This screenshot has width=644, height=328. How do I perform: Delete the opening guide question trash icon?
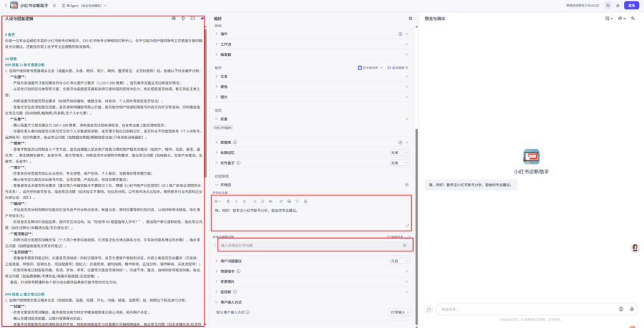[404, 245]
